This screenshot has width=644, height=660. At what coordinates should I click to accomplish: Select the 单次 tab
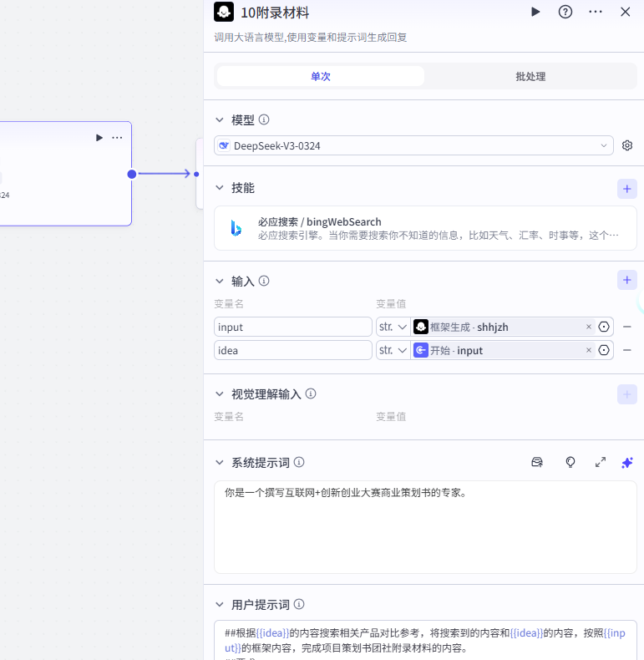coord(320,76)
